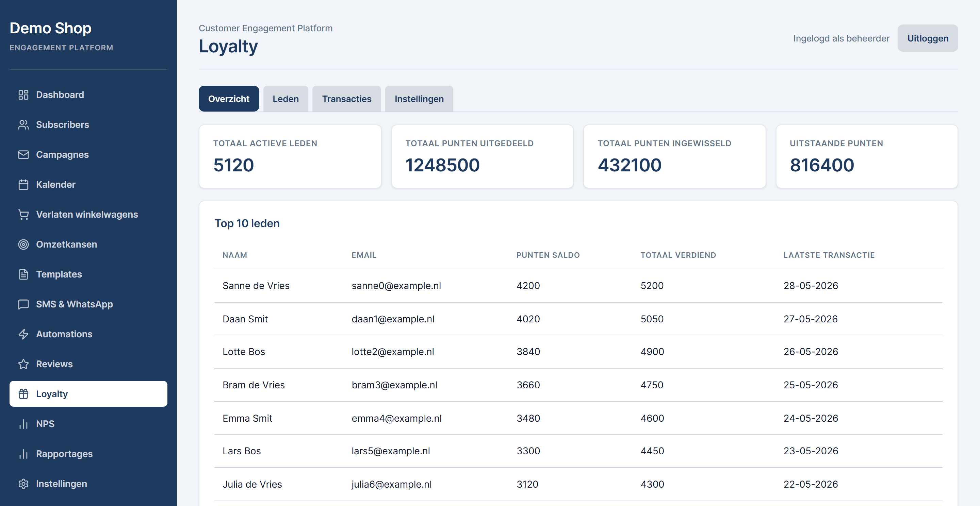Click the Campagnes envelope icon

point(23,155)
